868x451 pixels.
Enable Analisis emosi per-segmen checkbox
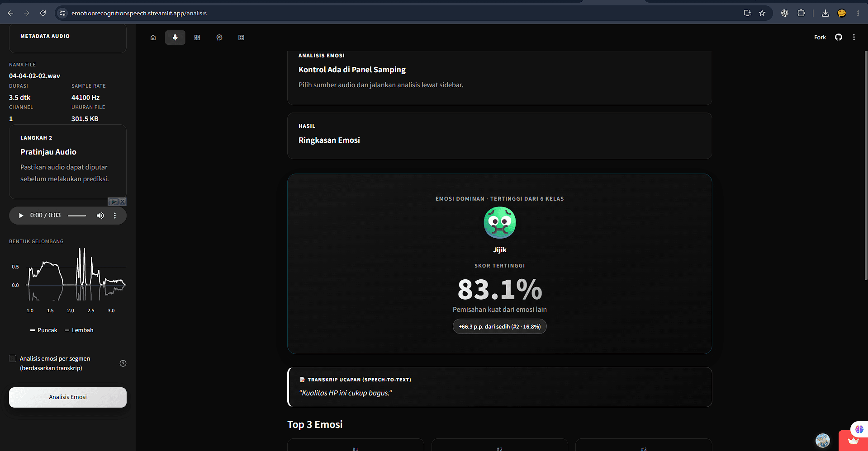coord(13,358)
